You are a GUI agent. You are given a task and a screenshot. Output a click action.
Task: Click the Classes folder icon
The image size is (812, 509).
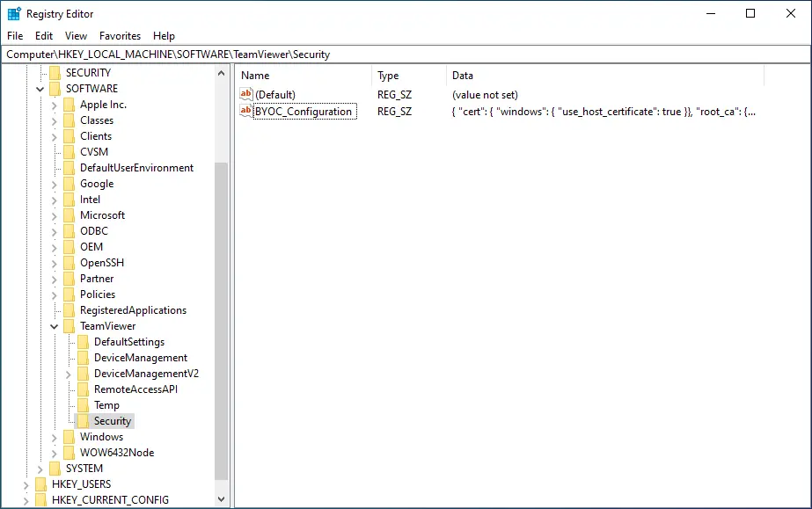[x=69, y=120]
